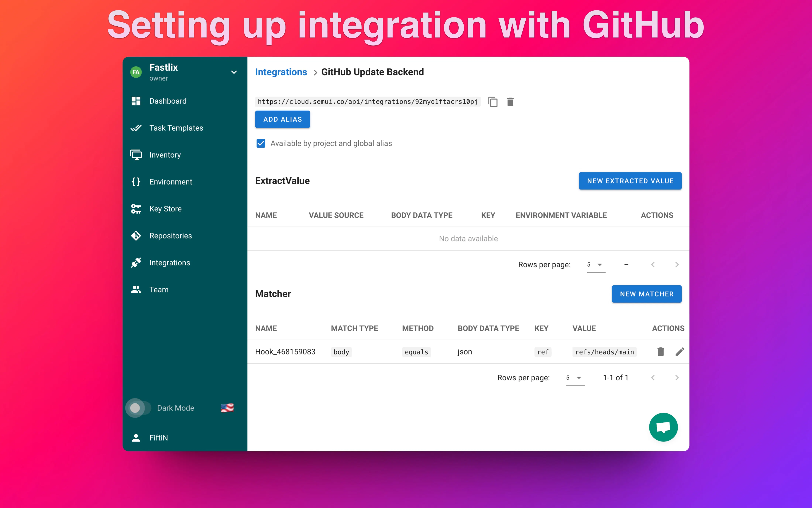This screenshot has height=508, width=812.
Task: Click the ENVIRONMENT VARIABLE column header
Action: pyautogui.click(x=561, y=215)
